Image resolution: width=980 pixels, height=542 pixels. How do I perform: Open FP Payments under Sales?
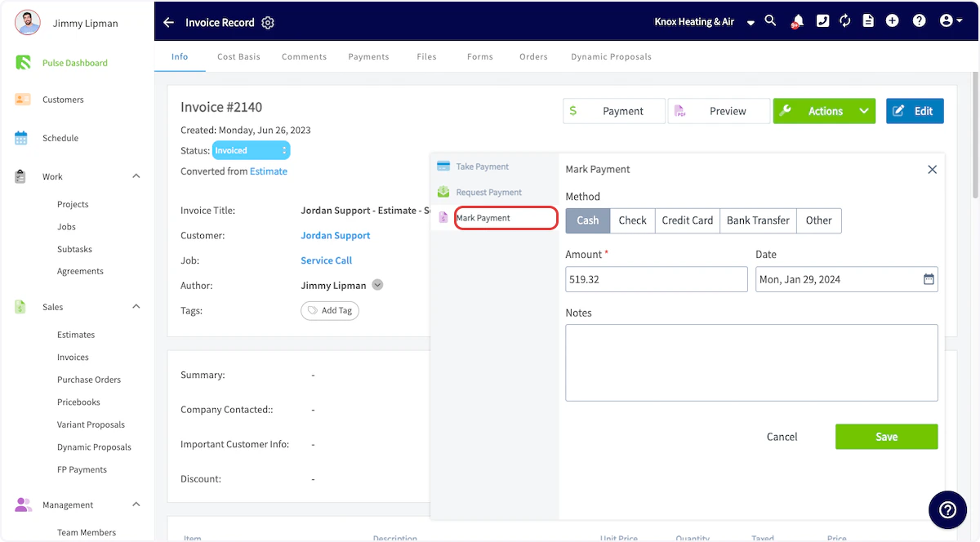click(x=82, y=469)
